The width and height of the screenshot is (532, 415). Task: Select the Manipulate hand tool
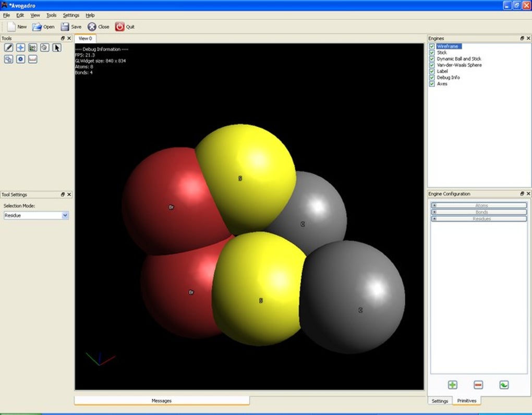tap(44, 47)
